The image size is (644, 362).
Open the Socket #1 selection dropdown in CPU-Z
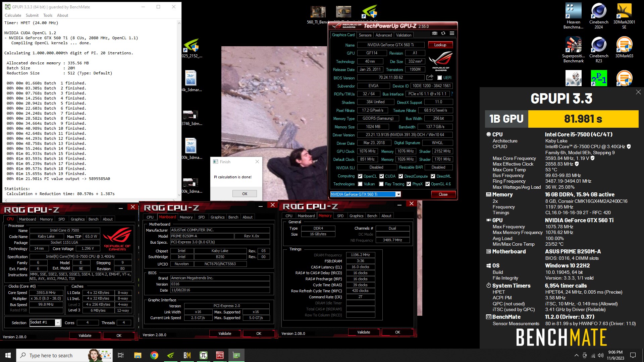coord(58,323)
